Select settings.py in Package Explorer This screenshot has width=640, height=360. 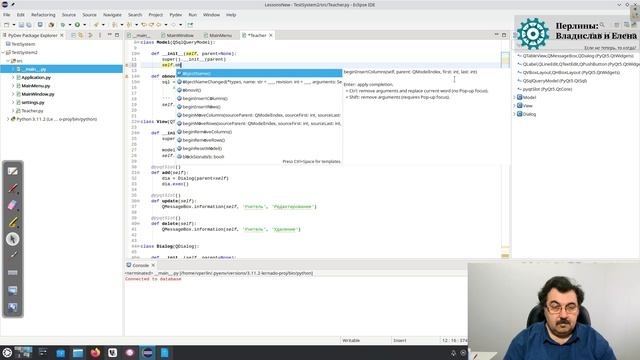(33, 102)
